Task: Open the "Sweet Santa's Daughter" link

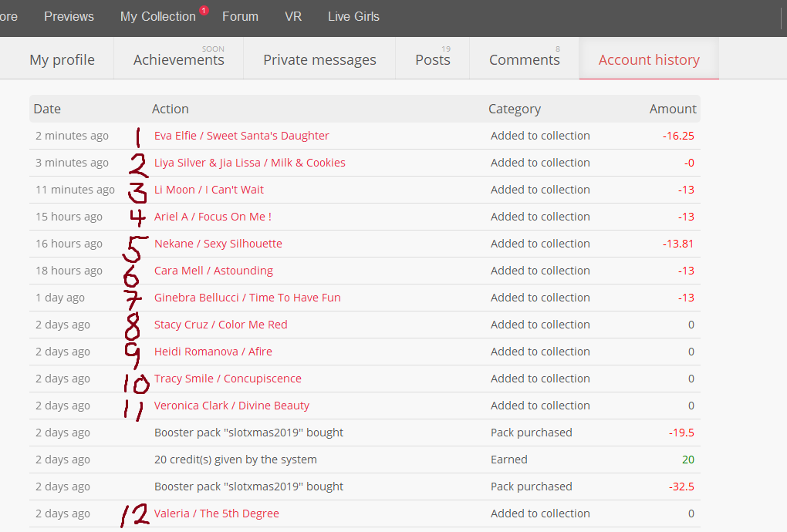Action: tap(242, 136)
